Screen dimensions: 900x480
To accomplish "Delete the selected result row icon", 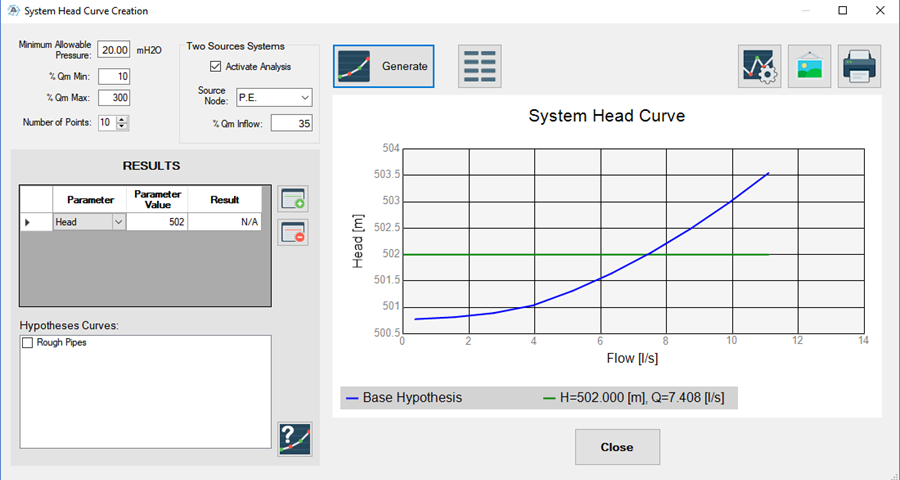I will 293,232.
